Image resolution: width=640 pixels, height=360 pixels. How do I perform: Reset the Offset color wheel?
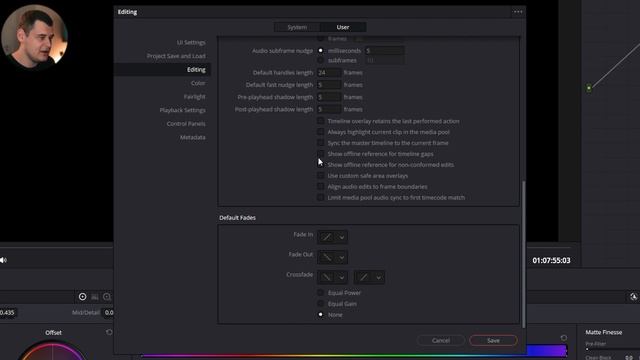click(109, 332)
